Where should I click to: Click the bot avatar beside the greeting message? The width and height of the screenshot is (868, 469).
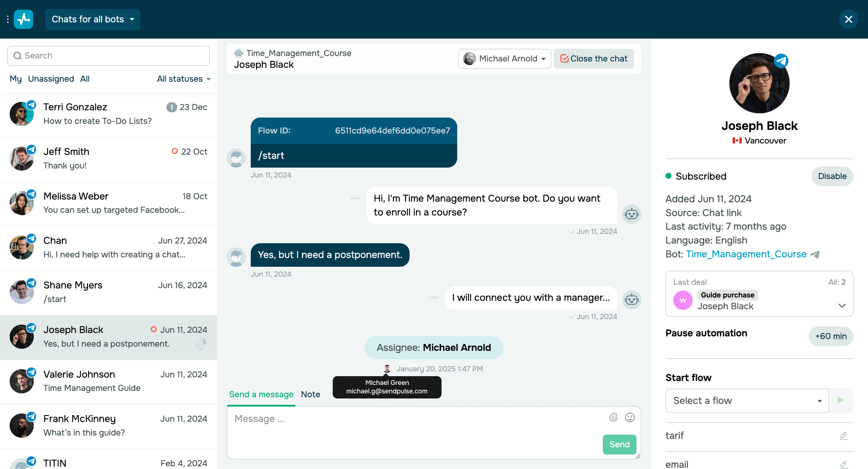point(632,214)
